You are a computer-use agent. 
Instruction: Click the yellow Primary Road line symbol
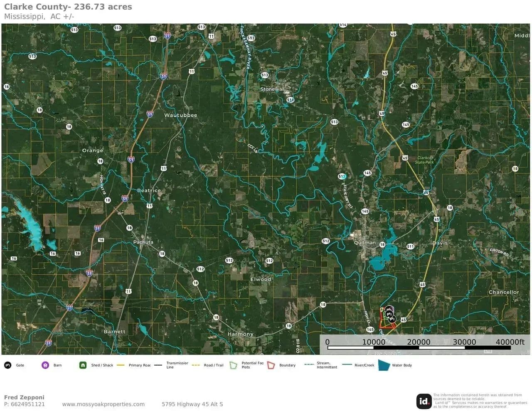click(x=121, y=365)
